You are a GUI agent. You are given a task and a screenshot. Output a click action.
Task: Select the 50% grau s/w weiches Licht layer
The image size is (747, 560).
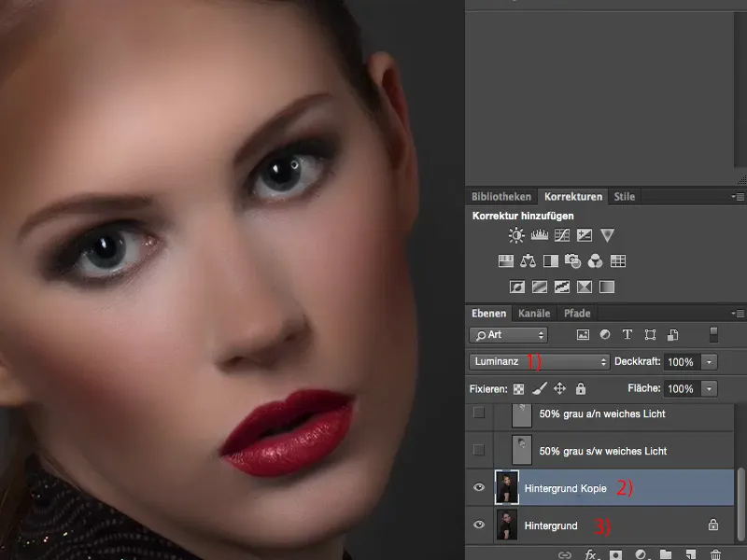coord(602,451)
